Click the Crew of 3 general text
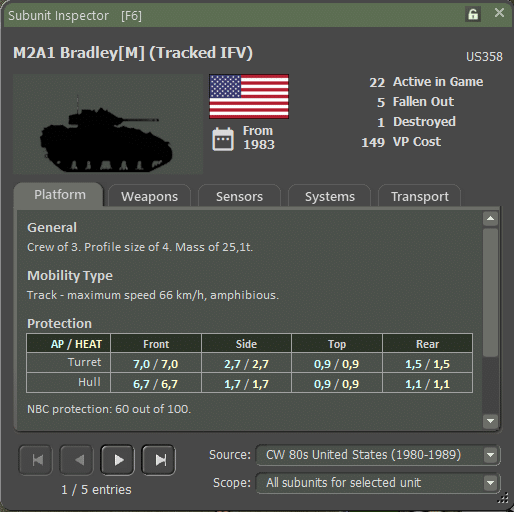The width and height of the screenshot is (514, 512). 140,247
